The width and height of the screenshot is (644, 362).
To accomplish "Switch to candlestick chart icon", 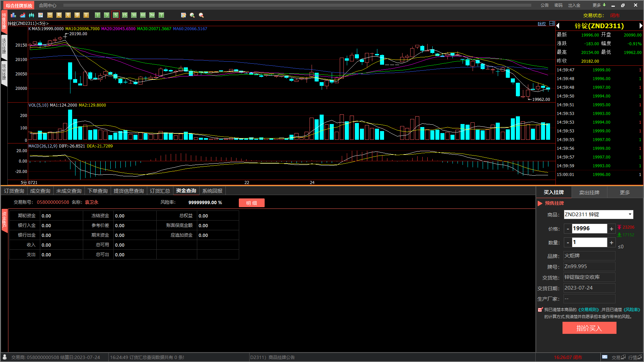I will (32, 15).
